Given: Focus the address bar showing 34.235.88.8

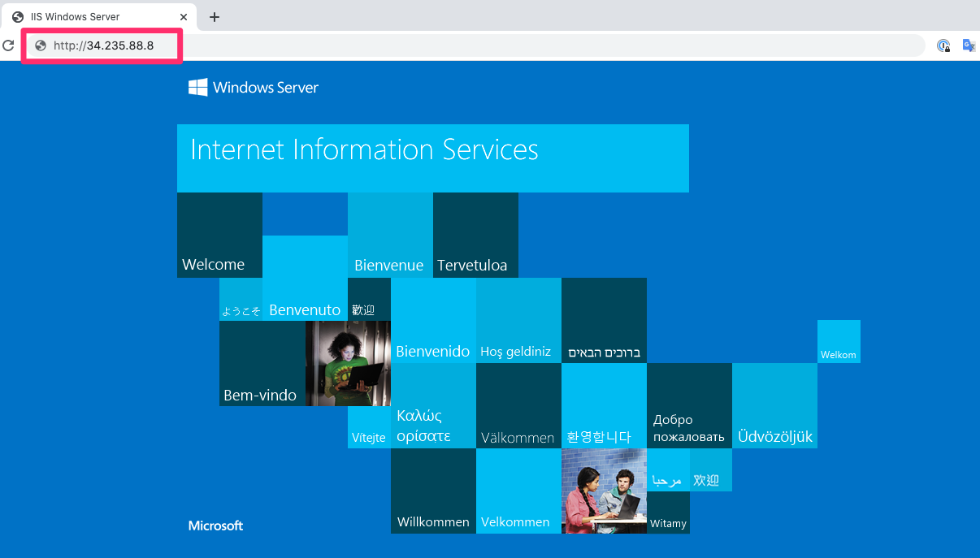Looking at the screenshot, I should [x=475, y=45].
